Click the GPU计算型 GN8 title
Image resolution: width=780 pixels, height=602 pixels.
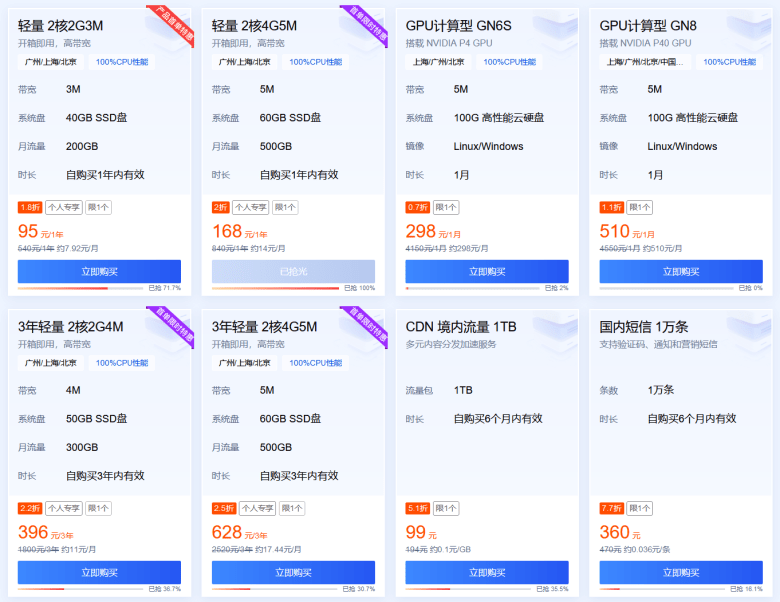[648, 26]
